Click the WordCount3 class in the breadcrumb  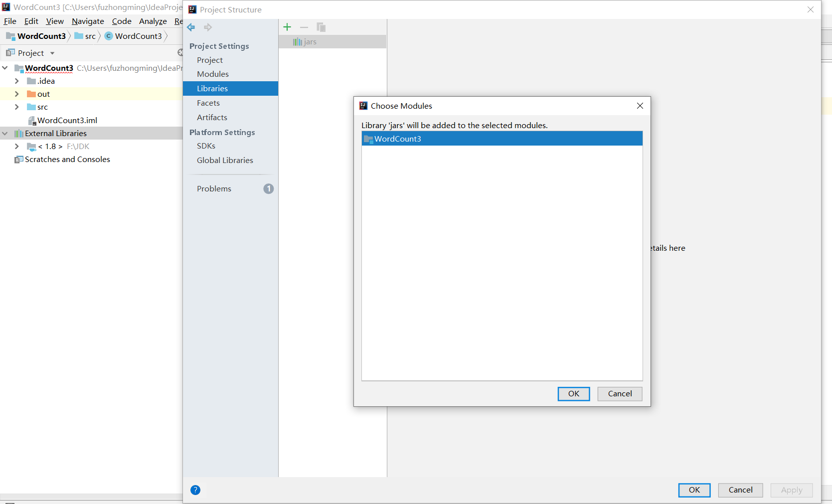coord(138,36)
